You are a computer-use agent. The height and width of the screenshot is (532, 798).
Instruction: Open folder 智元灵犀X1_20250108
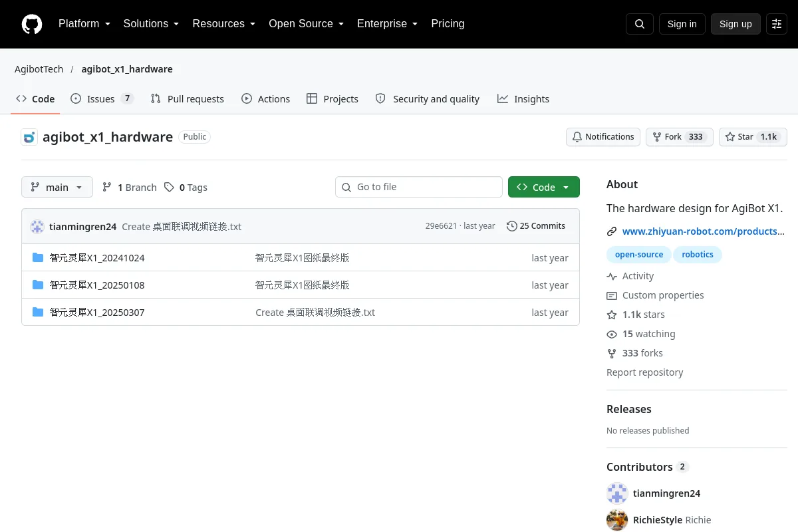pos(97,285)
